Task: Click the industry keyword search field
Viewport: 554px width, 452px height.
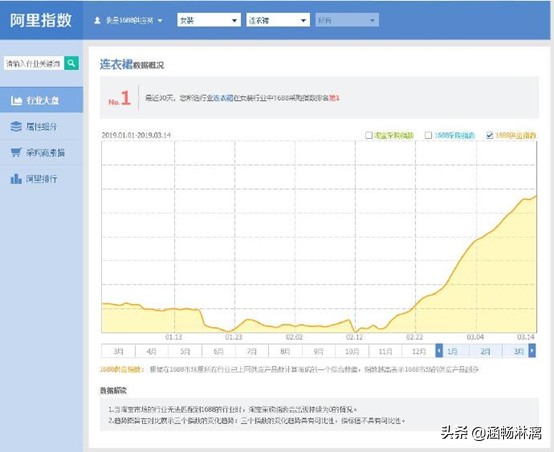Action: 34,64
